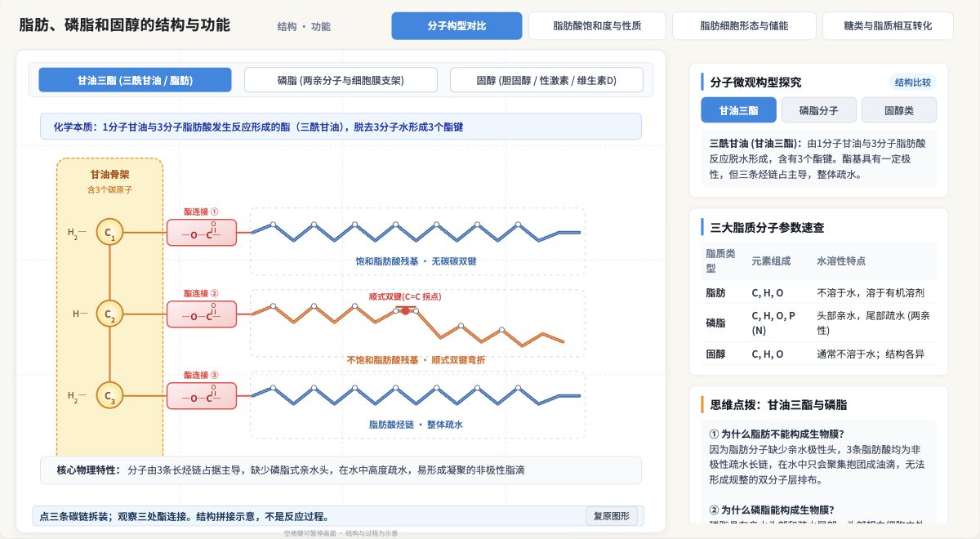980x539 pixels.
Task: Click the 三大脂质分子参数速查 heading
Action: tap(767, 228)
